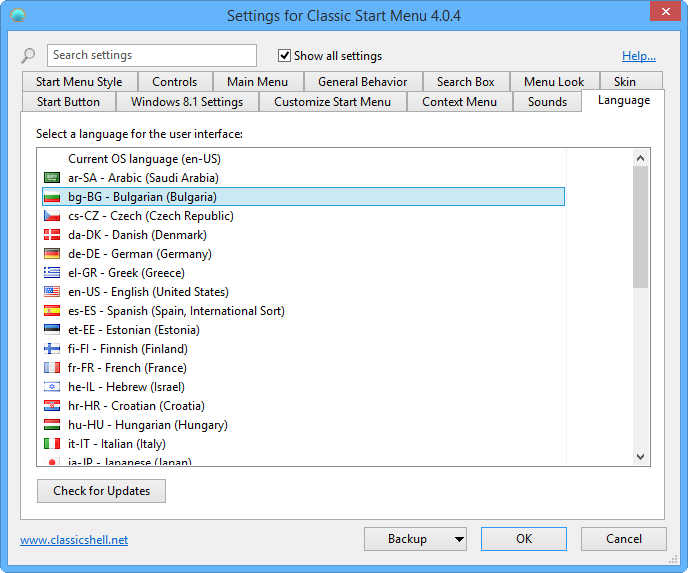Click the Denmark flag icon
This screenshot has height=573, width=688.
(x=52, y=235)
